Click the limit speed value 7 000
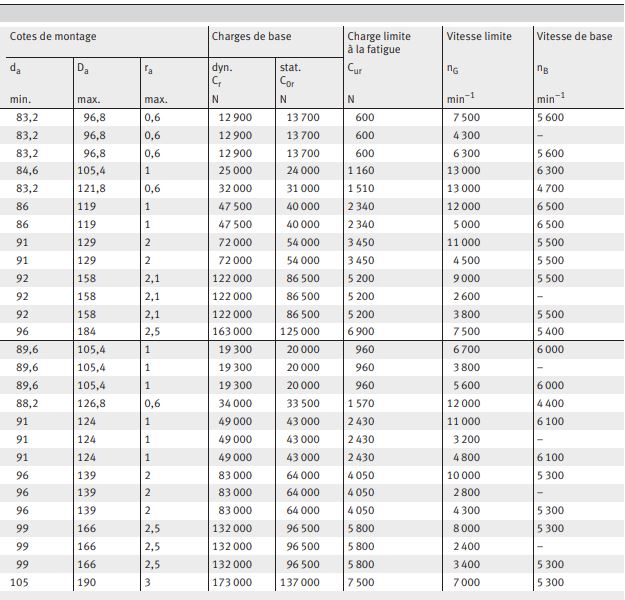Viewport: 625px width, 600px height. pyautogui.click(x=466, y=582)
